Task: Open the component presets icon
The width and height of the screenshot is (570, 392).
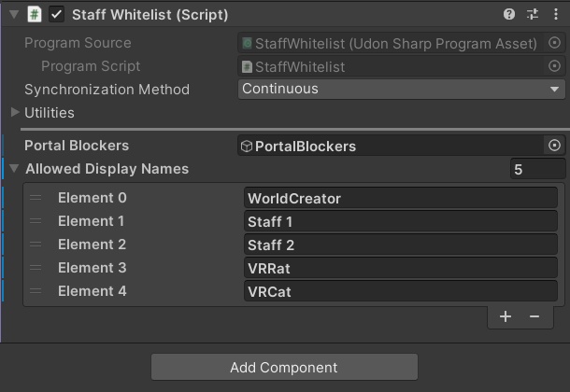Action: coord(533,14)
